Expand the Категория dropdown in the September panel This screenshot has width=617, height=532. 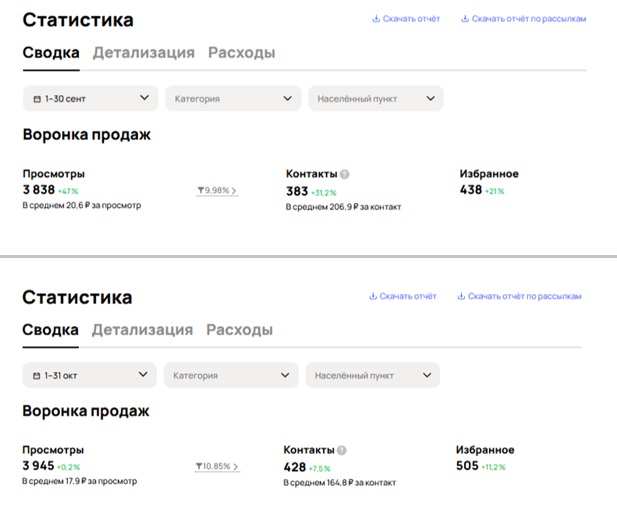[x=233, y=98]
